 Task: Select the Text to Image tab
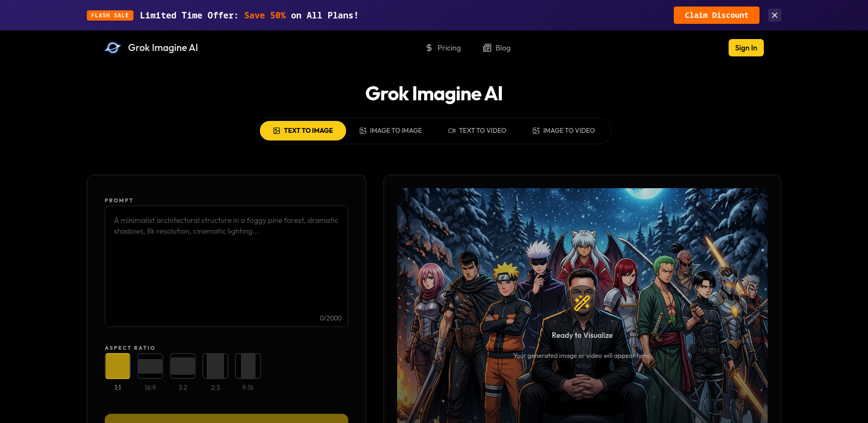(303, 131)
